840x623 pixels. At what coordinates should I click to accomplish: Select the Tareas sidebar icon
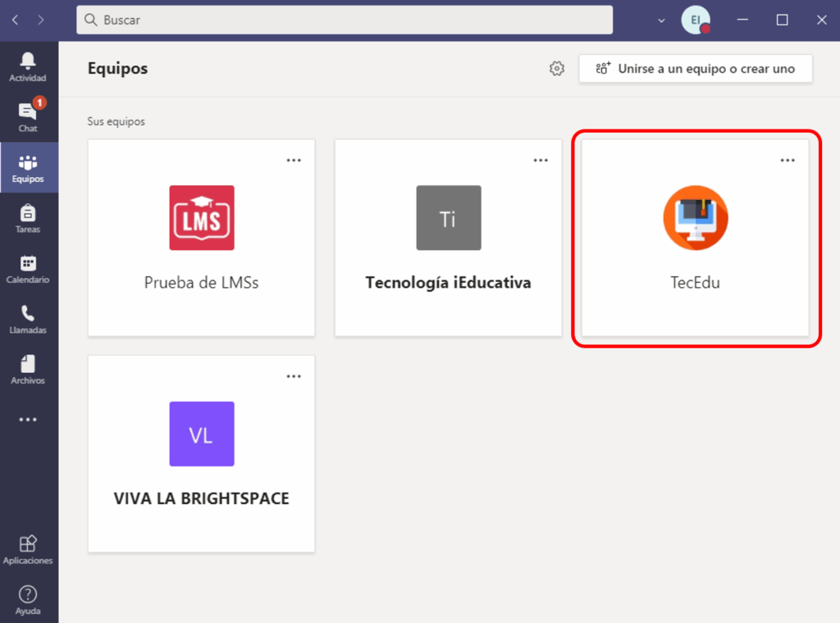coord(28,218)
